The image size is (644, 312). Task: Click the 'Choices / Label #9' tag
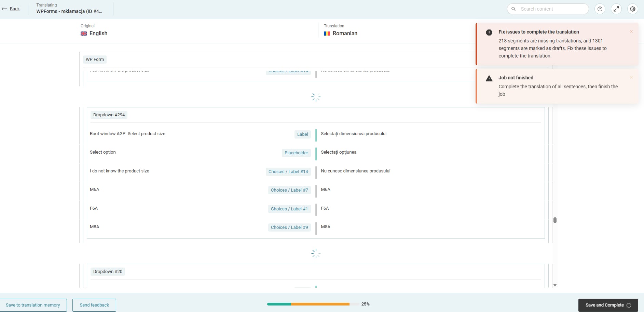coord(289,227)
